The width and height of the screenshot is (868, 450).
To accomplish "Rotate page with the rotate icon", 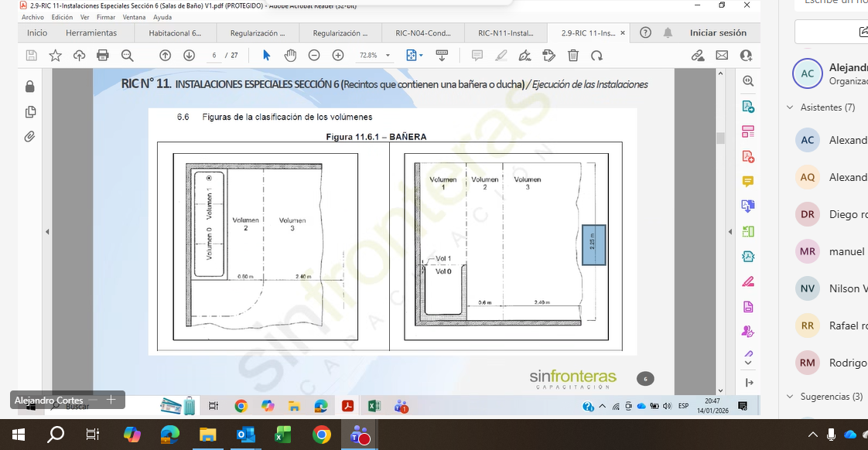I will tap(596, 56).
